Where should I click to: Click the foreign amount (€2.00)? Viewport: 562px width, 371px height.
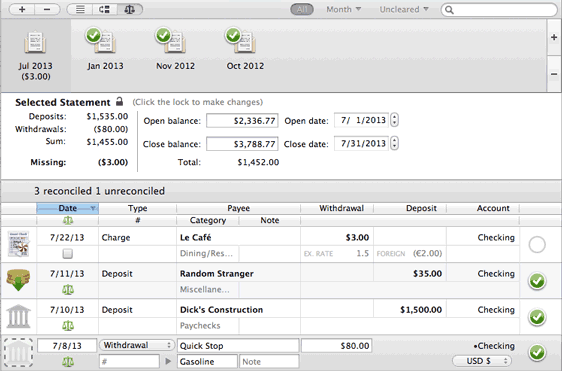pyautogui.click(x=427, y=253)
